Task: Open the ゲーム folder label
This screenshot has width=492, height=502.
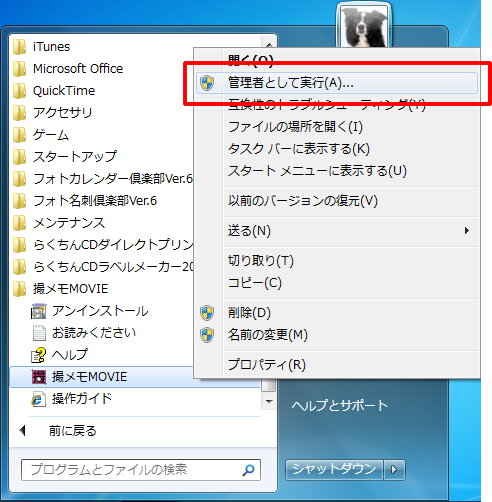Action: point(51,135)
